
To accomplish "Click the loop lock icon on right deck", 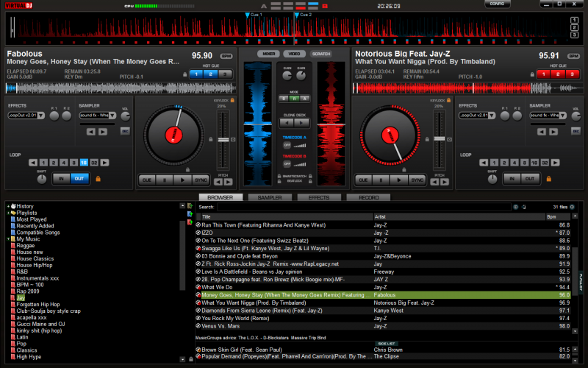I will 549,179.
